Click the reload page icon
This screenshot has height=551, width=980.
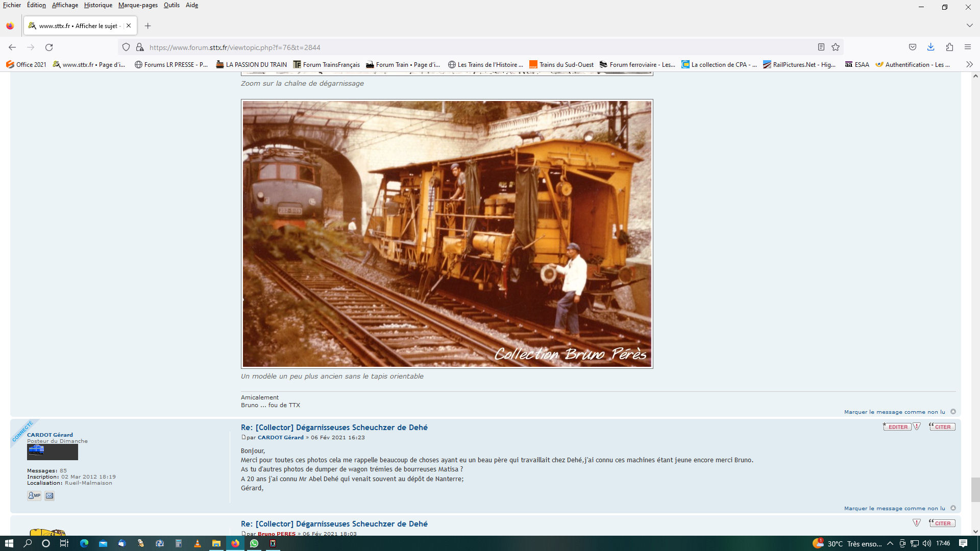(49, 47)
